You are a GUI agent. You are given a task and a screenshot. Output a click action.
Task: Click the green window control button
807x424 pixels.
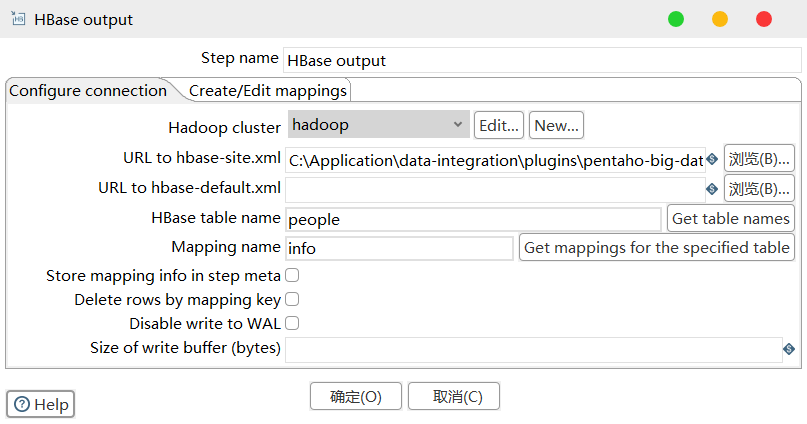click(x=676, y=19)
